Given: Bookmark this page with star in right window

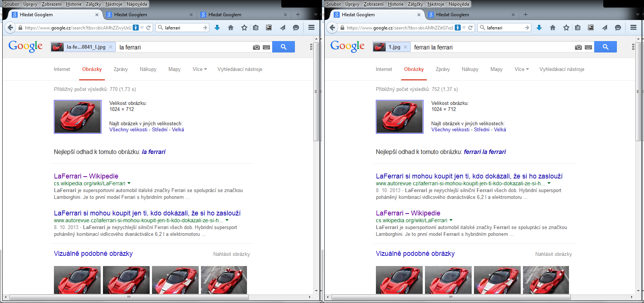Looking at the screenshot, I should 566,28.
